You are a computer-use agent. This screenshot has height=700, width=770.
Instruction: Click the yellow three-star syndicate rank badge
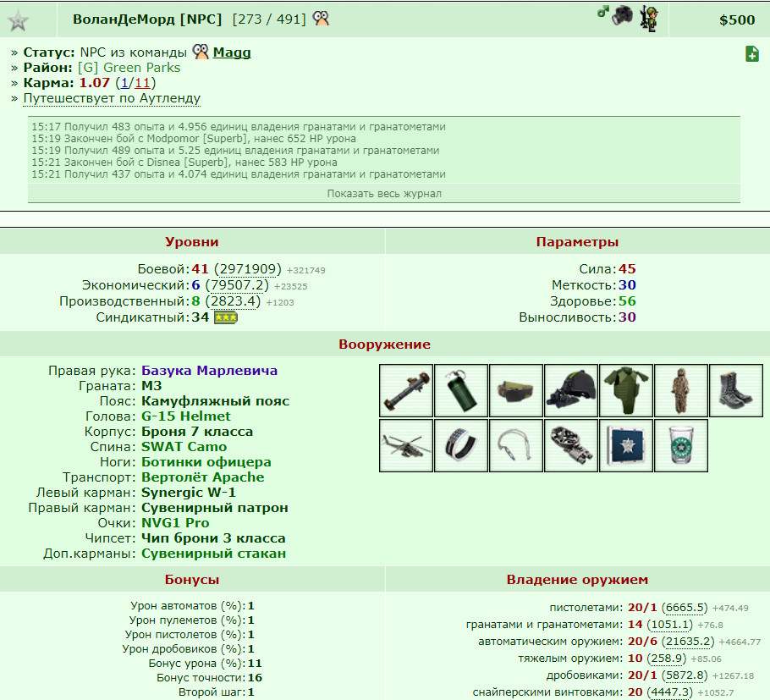pos(226,317)
